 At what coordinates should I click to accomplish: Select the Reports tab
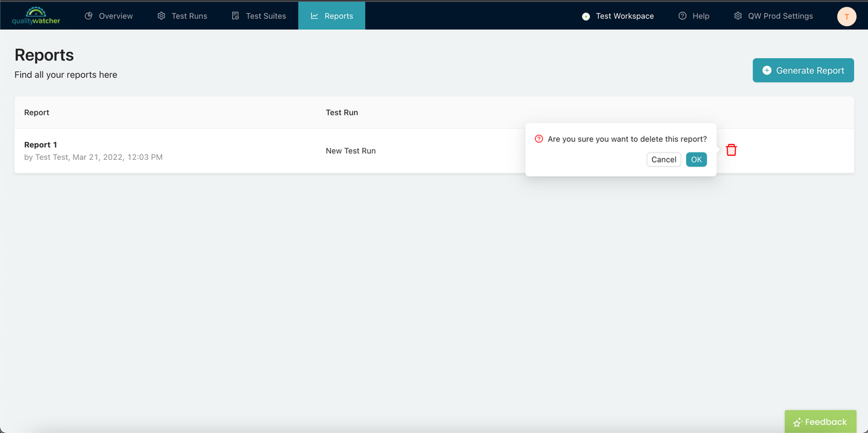click(332, 16)
